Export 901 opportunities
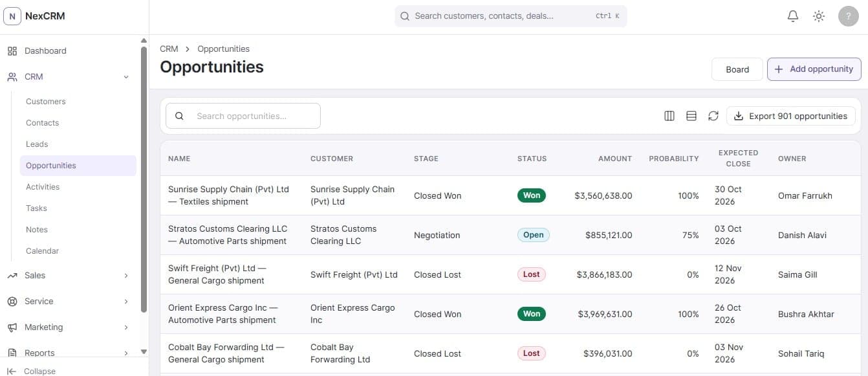Viewport: 868px width, 376px height. 791,116
